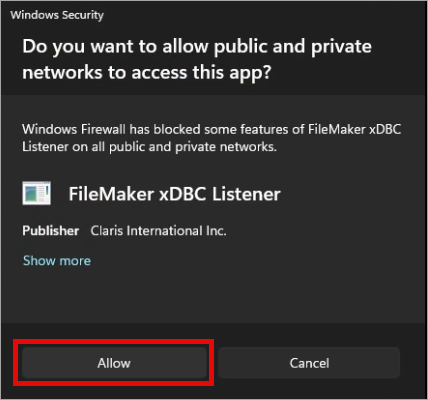
Task: Grant firewall permission via Allow
Action: click(114, 363)
